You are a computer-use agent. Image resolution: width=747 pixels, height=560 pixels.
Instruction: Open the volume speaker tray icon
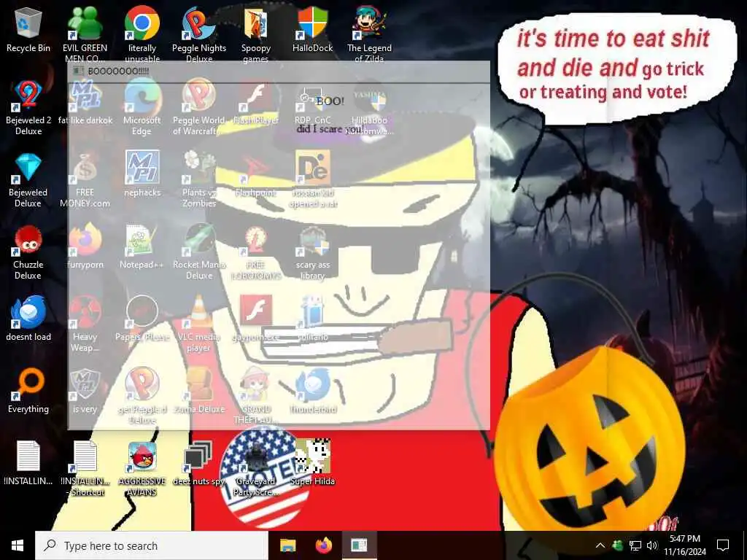click(652, 545)
